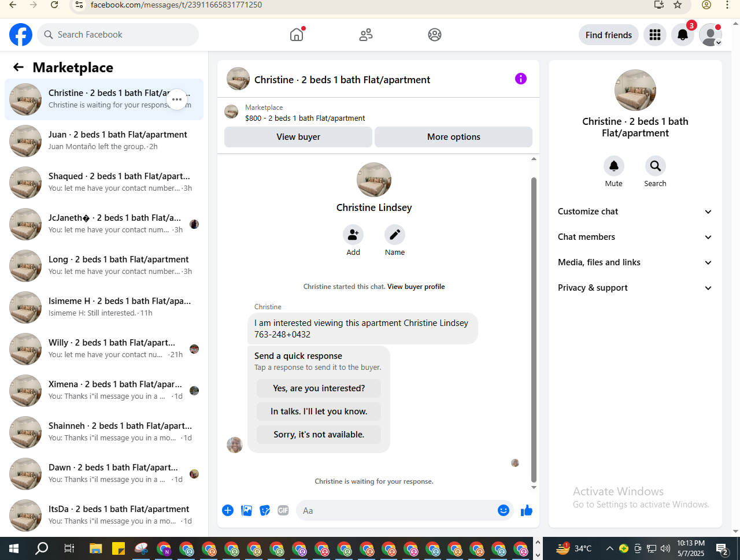Image resolution: width=740 pixels, height=560 pixels.
Task: Send quick response 'Sorry, it's not available.'
Action: pos(319,435)
